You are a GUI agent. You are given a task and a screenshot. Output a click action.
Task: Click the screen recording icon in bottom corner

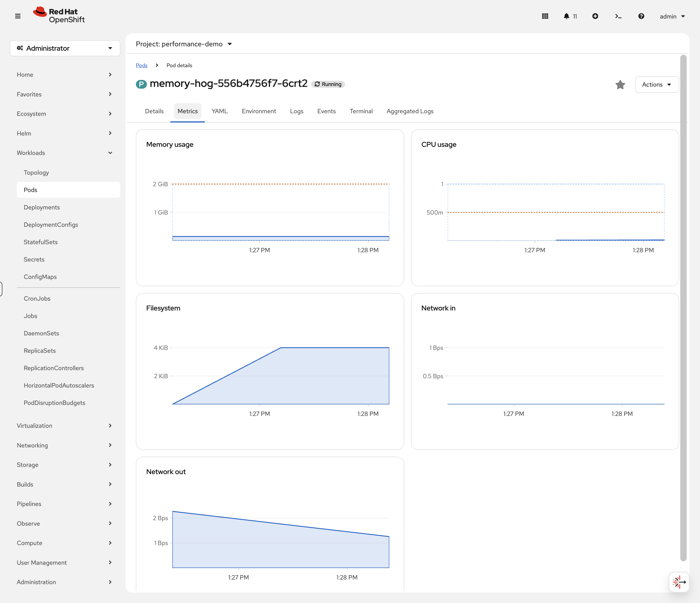pos(679,582)
